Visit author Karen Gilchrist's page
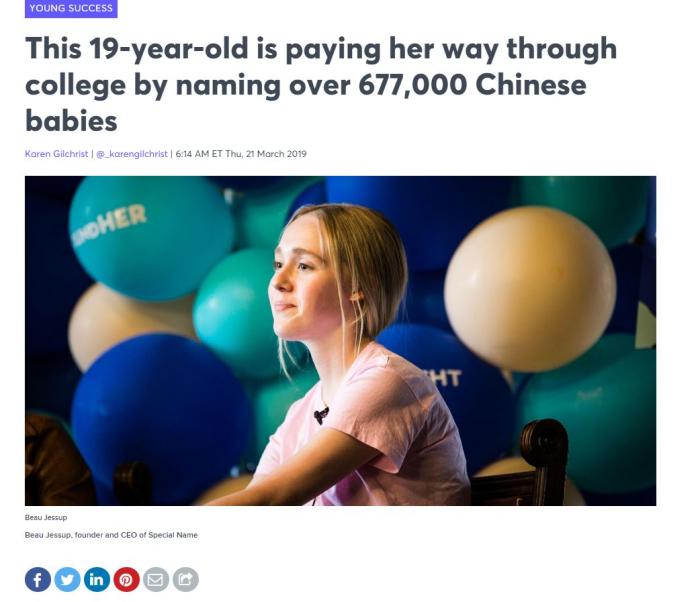This screenshot has width=700, height=602. (56, 154)
